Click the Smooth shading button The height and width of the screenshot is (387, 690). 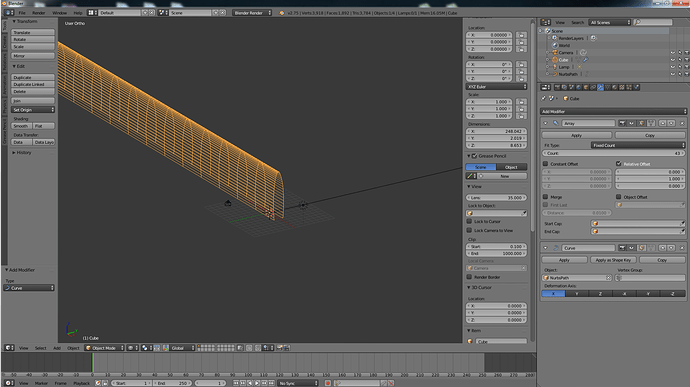pyautogui.click(x=21, y=126)
